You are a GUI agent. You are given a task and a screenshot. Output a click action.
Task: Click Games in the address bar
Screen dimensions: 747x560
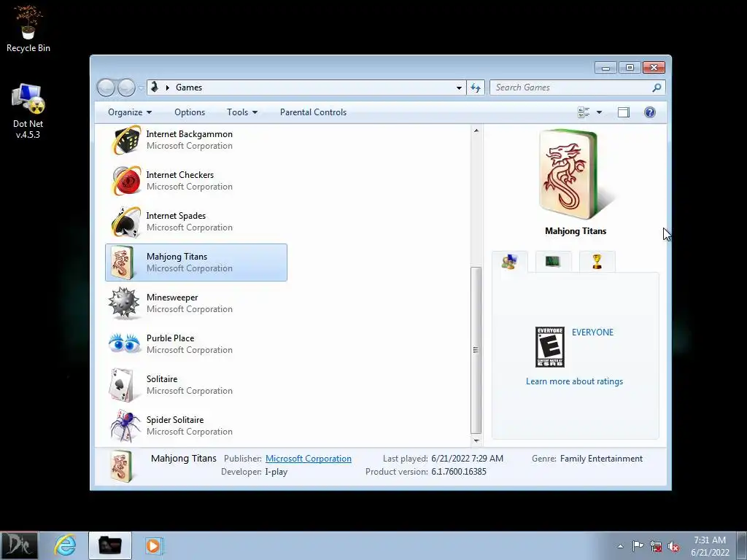(x=189, y=87)
